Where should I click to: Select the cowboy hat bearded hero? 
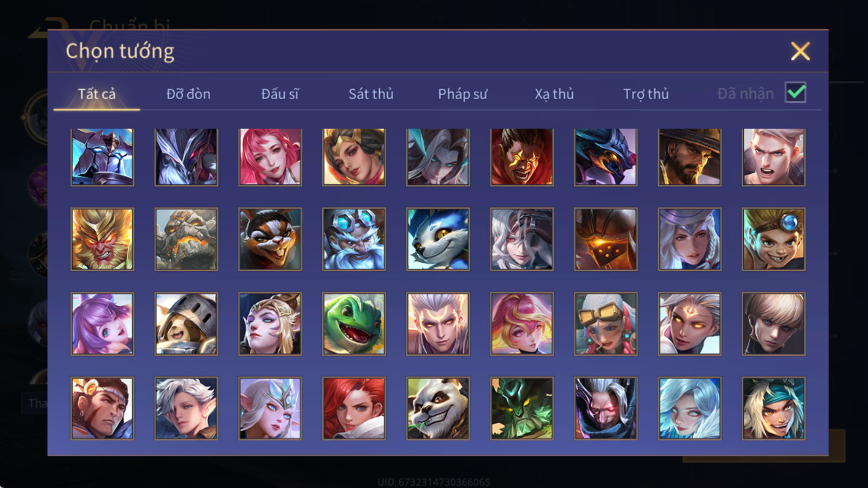click(690, 157)
